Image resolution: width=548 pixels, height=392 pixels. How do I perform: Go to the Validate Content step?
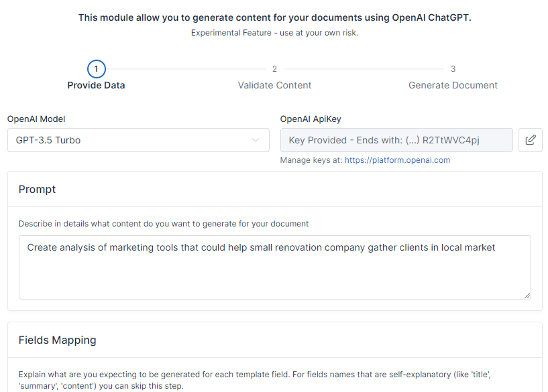[274, 85]
